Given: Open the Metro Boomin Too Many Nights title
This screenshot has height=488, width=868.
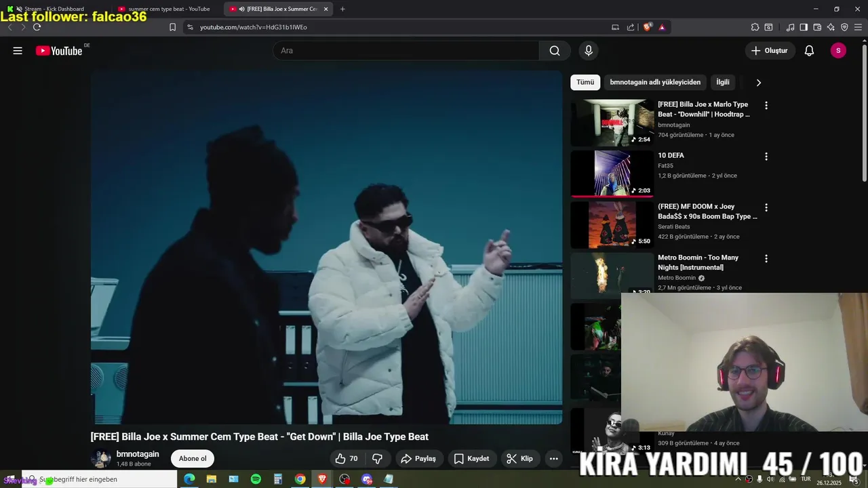Looking at the screenshot, I should point(698,262).
